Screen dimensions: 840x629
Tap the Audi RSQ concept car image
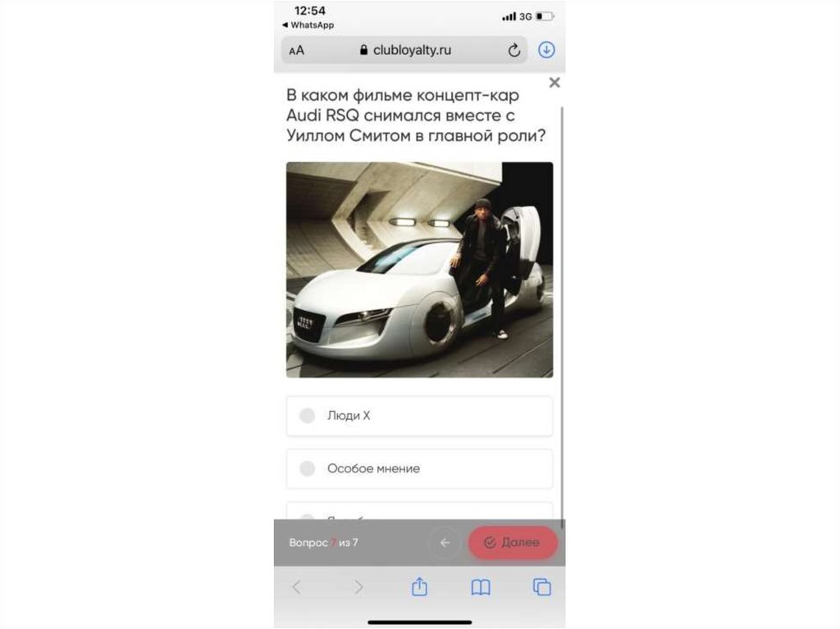pos(419,270)
